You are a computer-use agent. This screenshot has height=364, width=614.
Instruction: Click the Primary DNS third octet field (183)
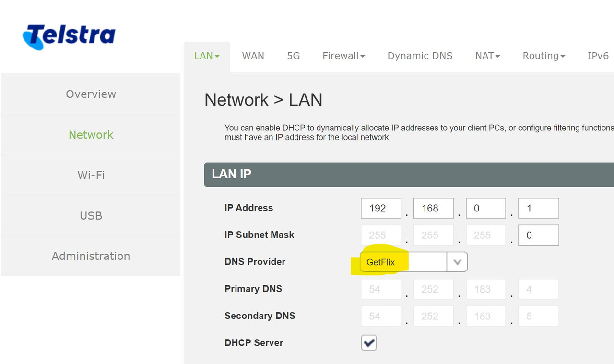[485, 289]
